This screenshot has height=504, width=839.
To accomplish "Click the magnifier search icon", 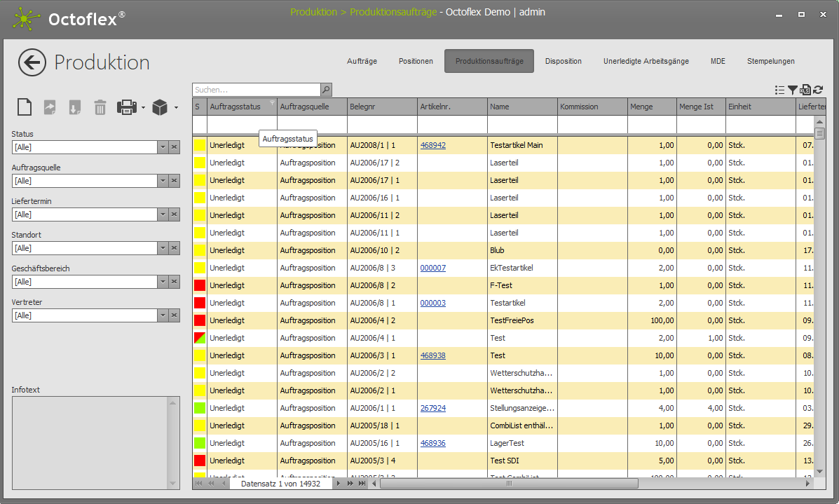I will click(326, 90).
